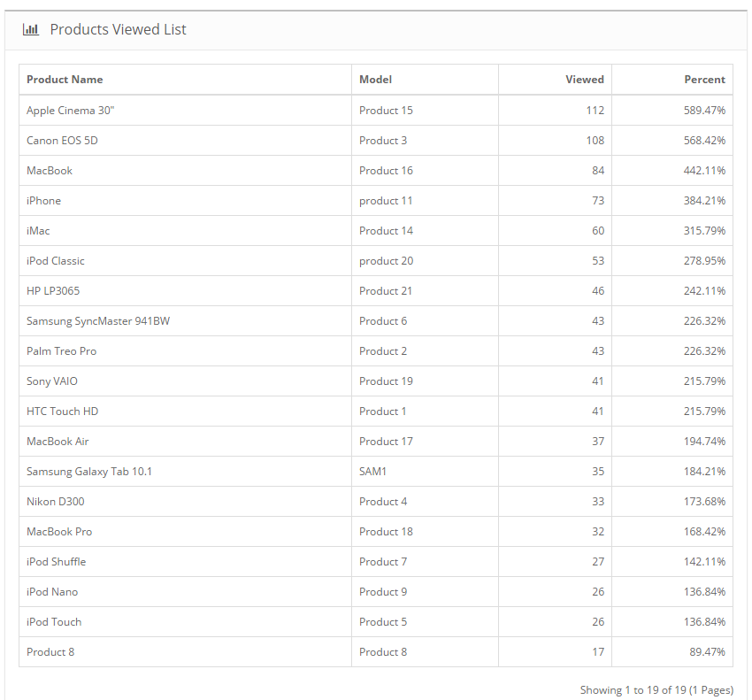
Task: Select the MacBook Air product cell
Action: point(58,442)
